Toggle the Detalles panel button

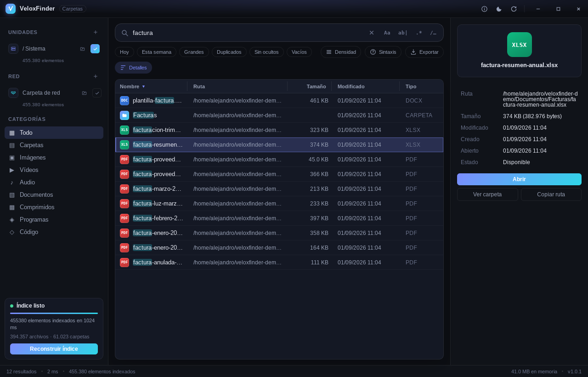click(x=133, y=68)
